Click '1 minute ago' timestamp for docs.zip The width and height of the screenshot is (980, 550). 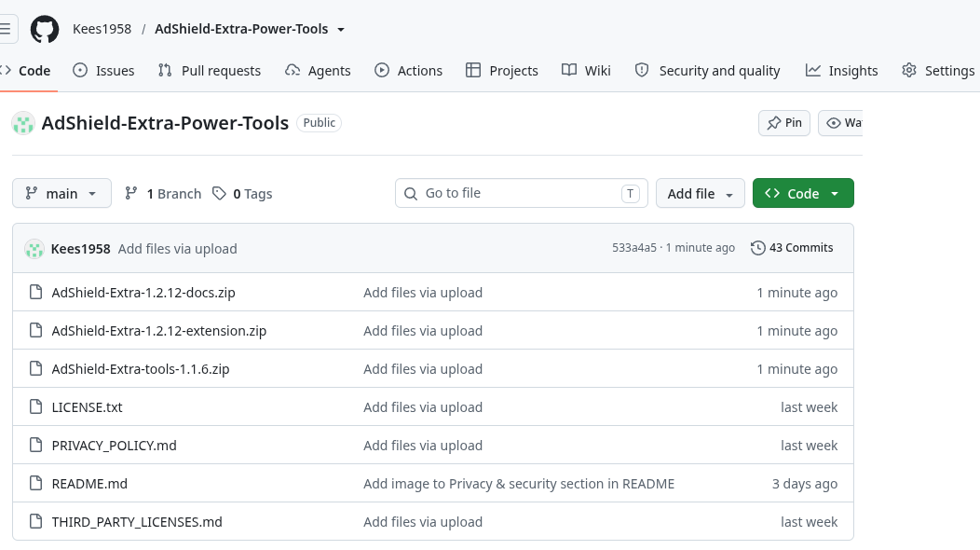click(x=796, y=293)
